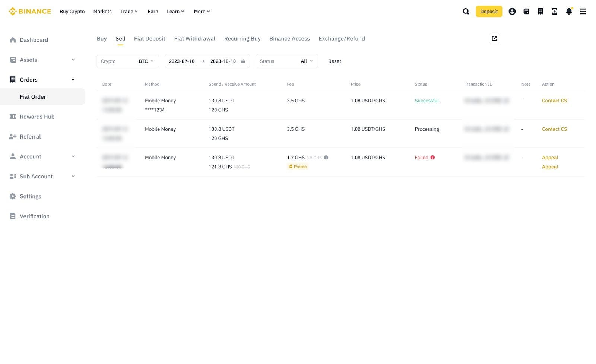Open the Fiat Withdrawal tab
This screenshot has width=596, height=364.
[195, 38]
